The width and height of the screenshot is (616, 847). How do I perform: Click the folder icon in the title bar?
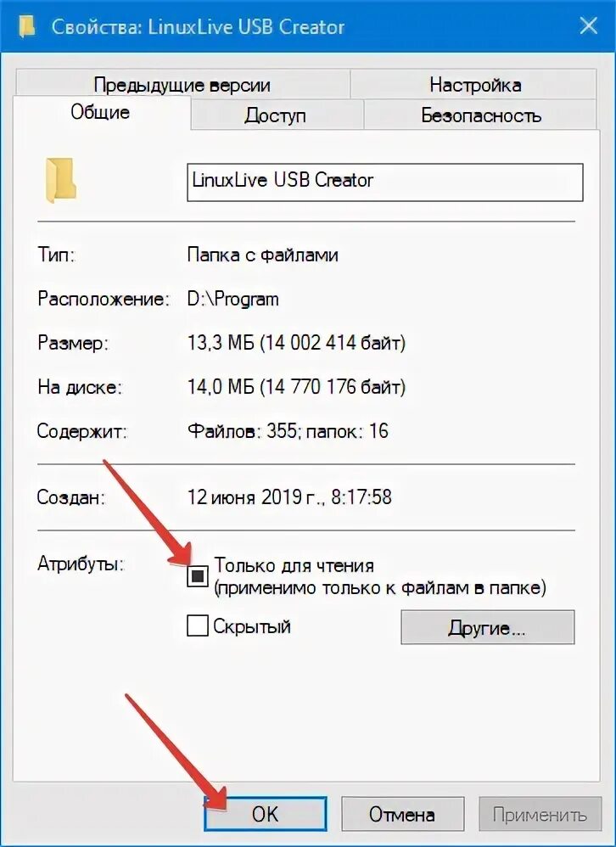(26, 26)
